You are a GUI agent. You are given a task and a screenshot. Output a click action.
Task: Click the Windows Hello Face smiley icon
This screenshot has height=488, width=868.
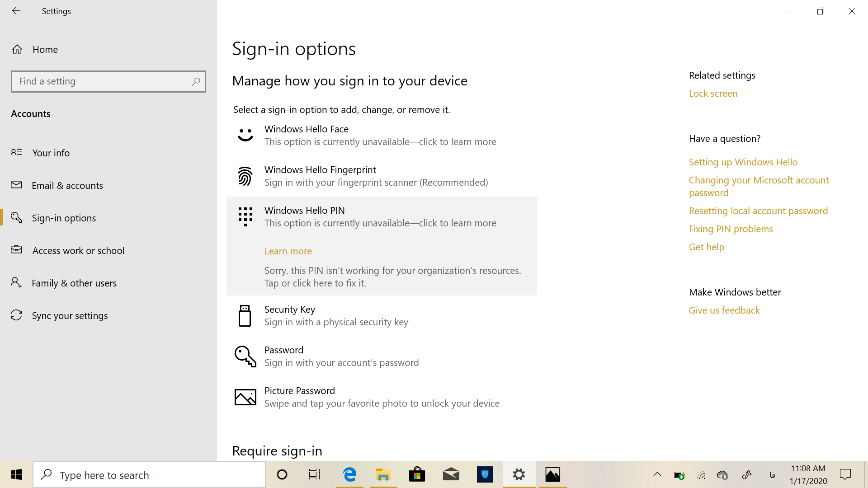(x=245, y=135)
